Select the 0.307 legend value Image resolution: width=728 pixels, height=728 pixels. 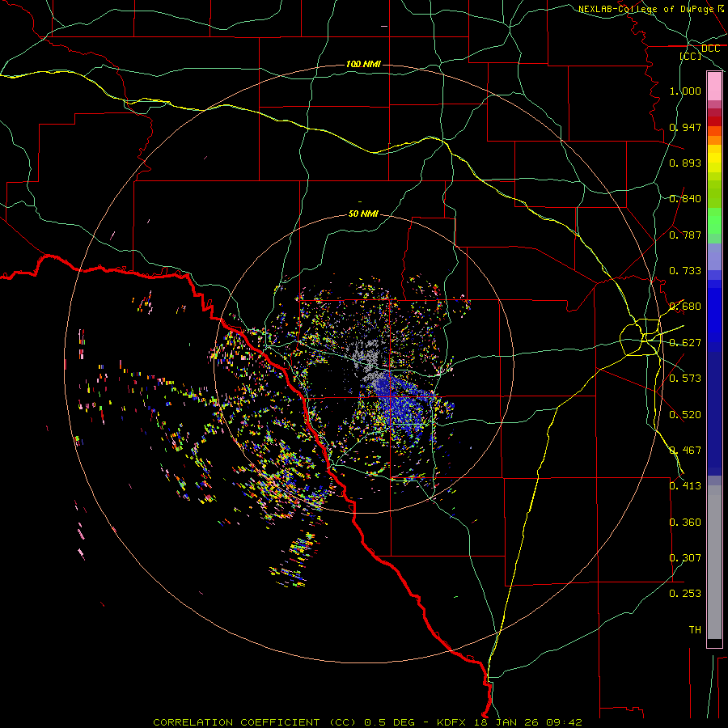coord(685,558)
